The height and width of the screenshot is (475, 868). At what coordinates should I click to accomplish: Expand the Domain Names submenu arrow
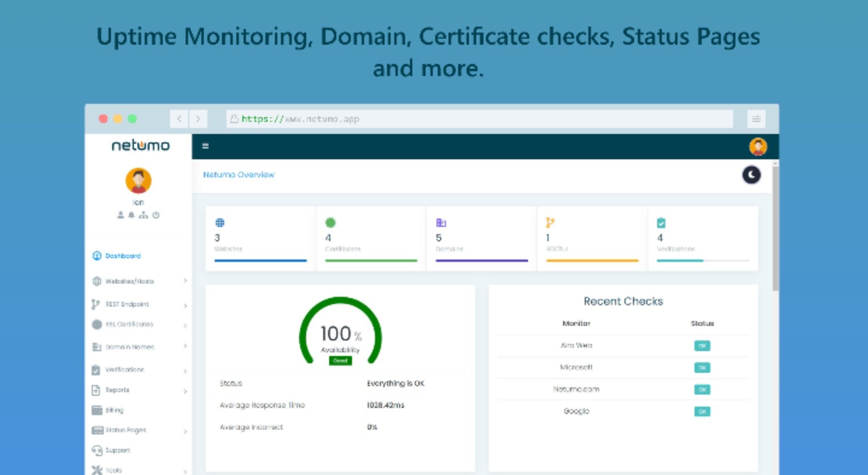185,346
